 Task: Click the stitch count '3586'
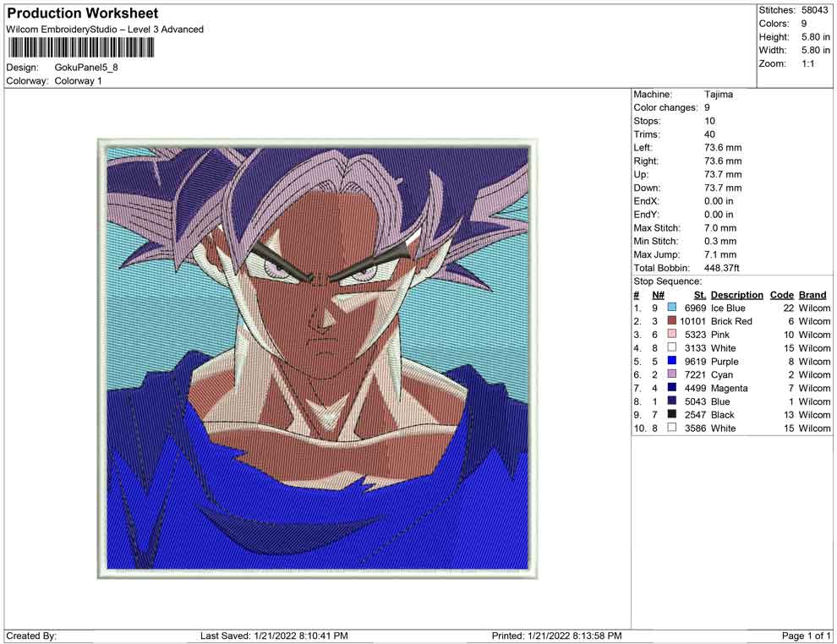(695, 428)
